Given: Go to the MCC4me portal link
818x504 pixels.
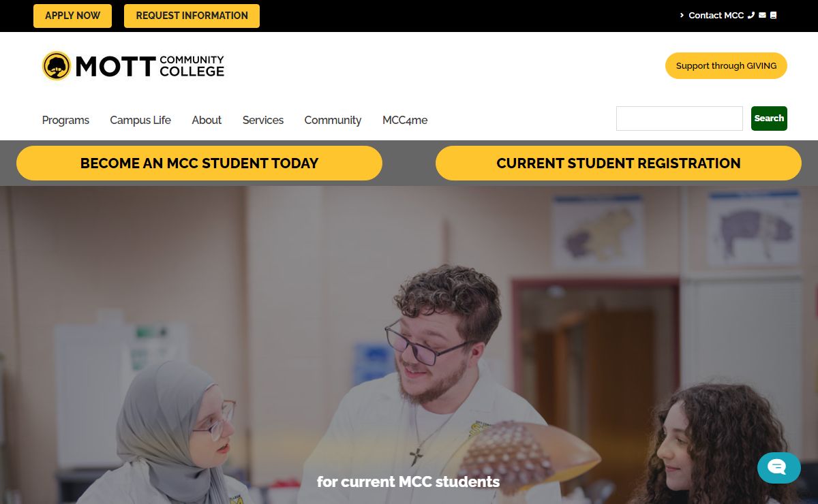Looking at the screenshot, I should coord(405,120).
